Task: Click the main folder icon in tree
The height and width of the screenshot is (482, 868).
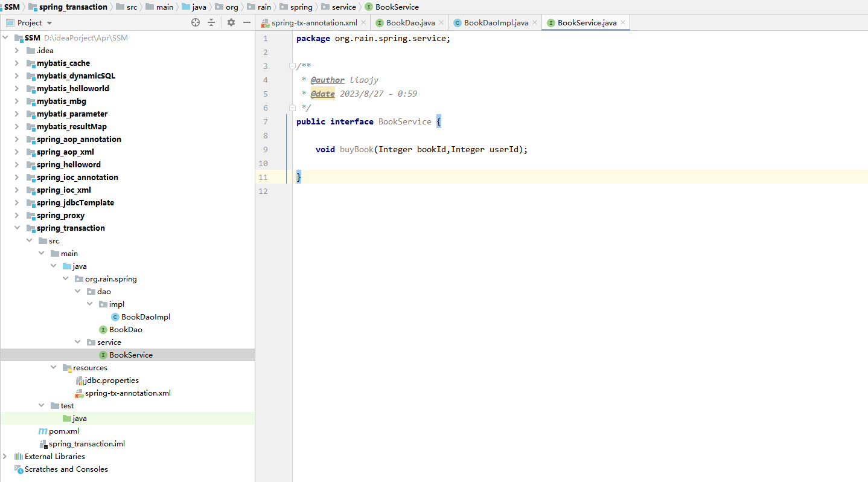Action: pyautogui.click(x=55, y=254)
